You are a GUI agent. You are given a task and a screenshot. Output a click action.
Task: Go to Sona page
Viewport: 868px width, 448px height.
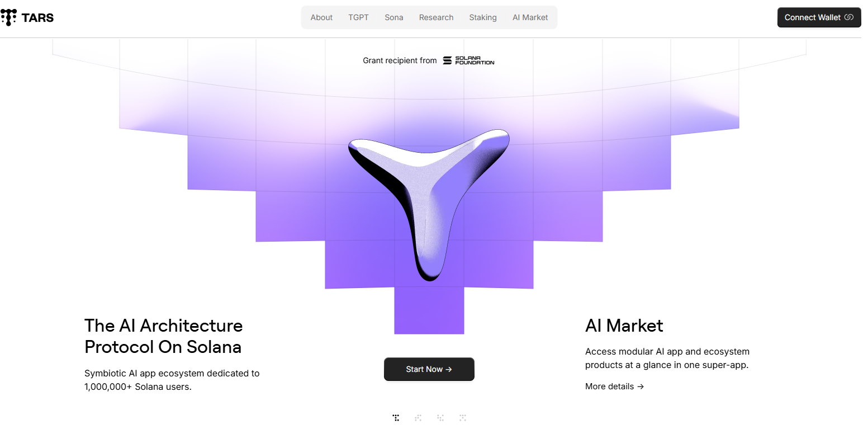[394, 17]
